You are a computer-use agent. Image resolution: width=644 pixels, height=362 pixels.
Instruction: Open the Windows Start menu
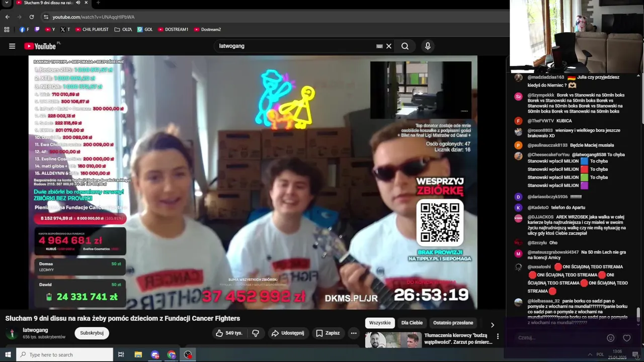[x=8, y=355]
